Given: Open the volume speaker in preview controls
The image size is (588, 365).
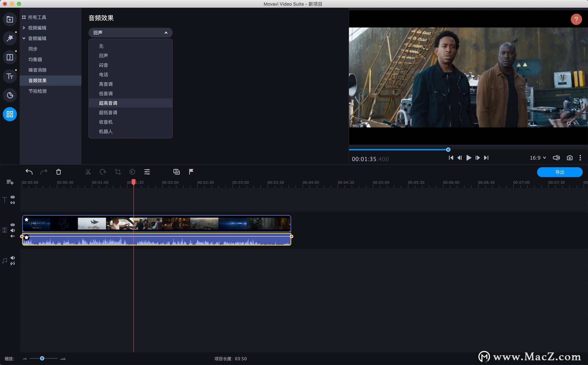Looking at the screenshot, I should pos(556,158).
